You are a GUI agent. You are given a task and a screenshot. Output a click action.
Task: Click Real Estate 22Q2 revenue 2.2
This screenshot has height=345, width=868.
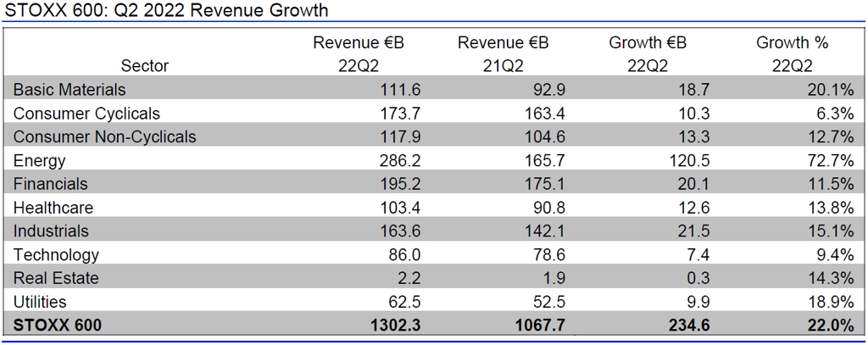[410, 278]
